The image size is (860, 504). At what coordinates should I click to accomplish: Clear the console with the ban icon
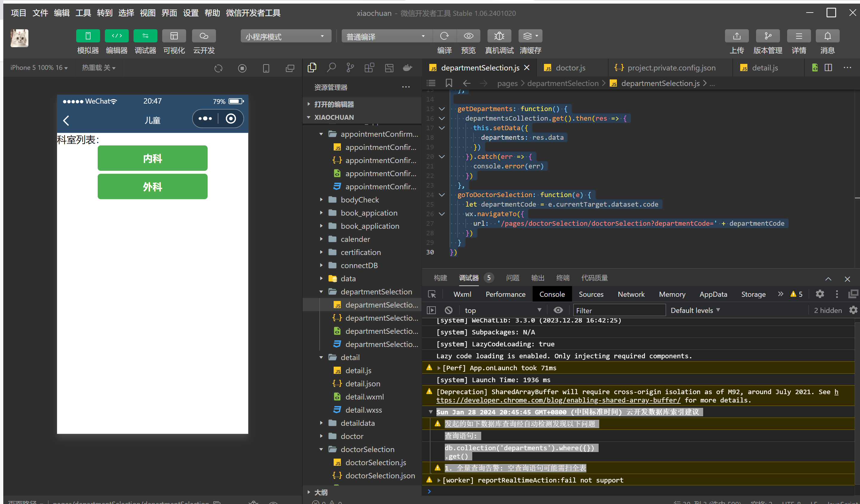point(448,310)
